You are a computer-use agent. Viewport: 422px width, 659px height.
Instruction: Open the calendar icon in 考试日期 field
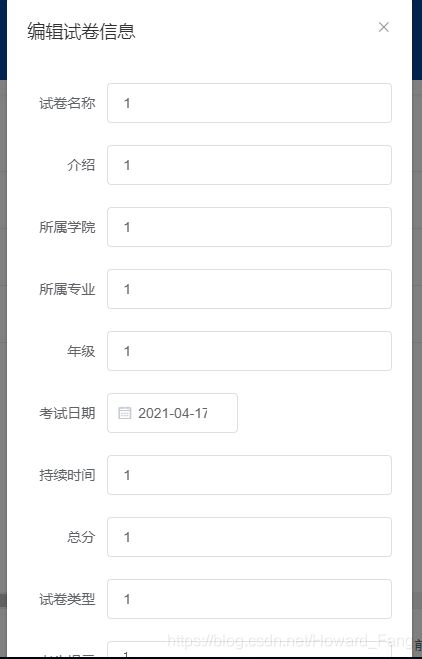(124, 413)
